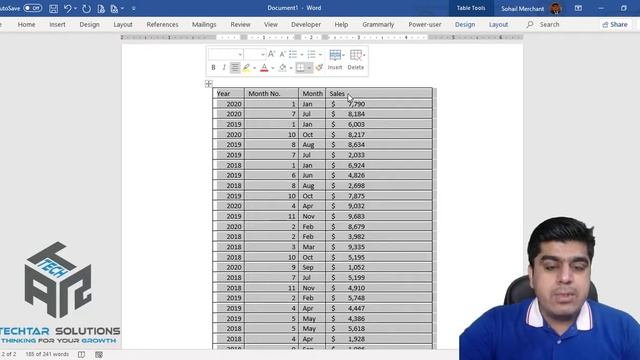Open the Developer tab
The image size is (640, 360).
pyautogui.click(x=306, y=24)
